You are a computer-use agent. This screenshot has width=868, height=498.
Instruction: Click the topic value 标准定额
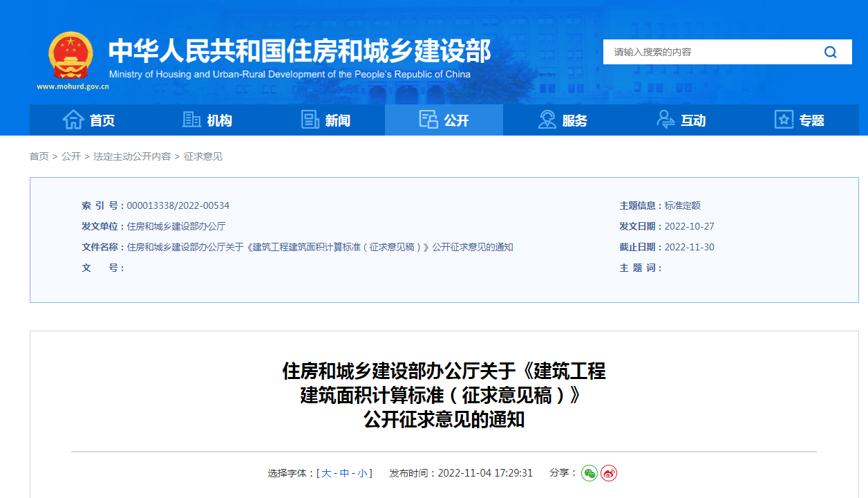[x=683, y=205]
